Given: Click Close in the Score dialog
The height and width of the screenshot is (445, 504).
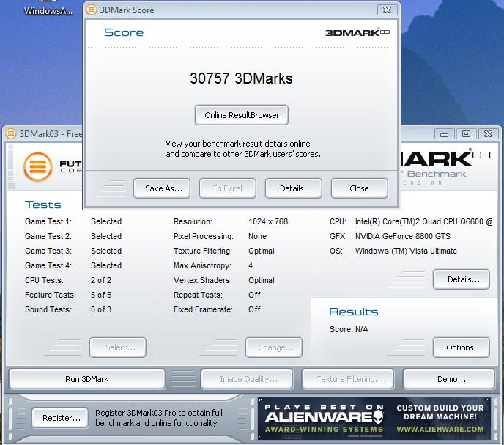Looking at the screenshot, I should (360, 188).
